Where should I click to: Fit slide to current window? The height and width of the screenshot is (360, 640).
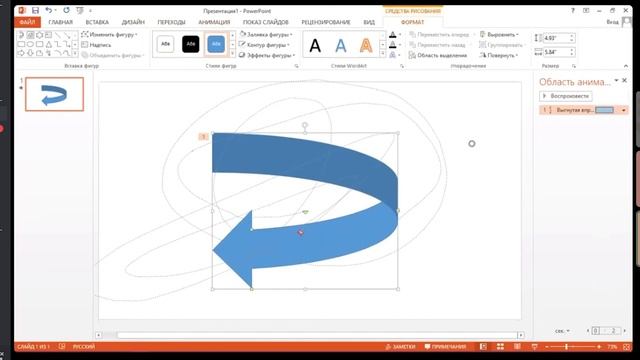click(x=627, y=347)
